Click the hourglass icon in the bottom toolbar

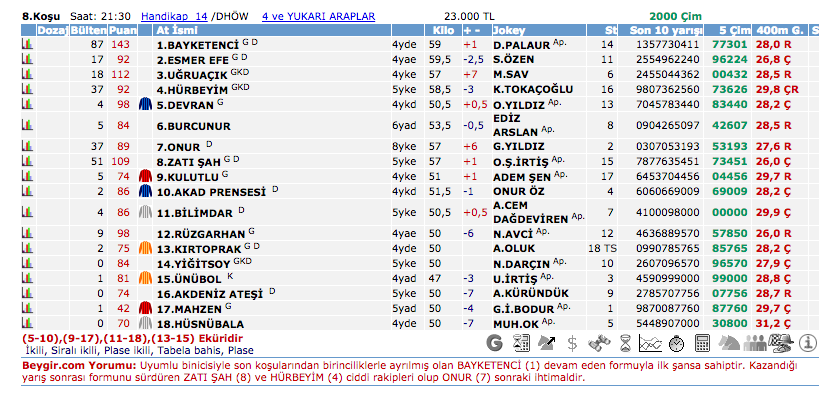[624, 343]
